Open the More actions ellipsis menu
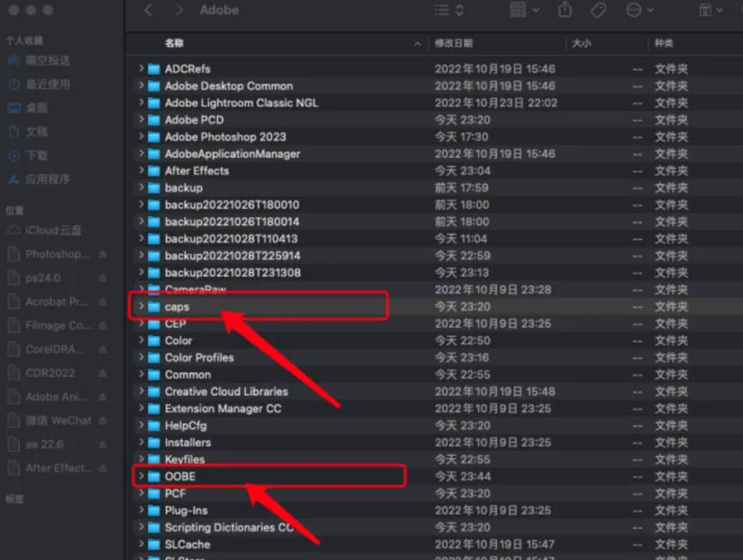Image resolution: width=743 pixels, height=560 pixels. tap(639, 10)
